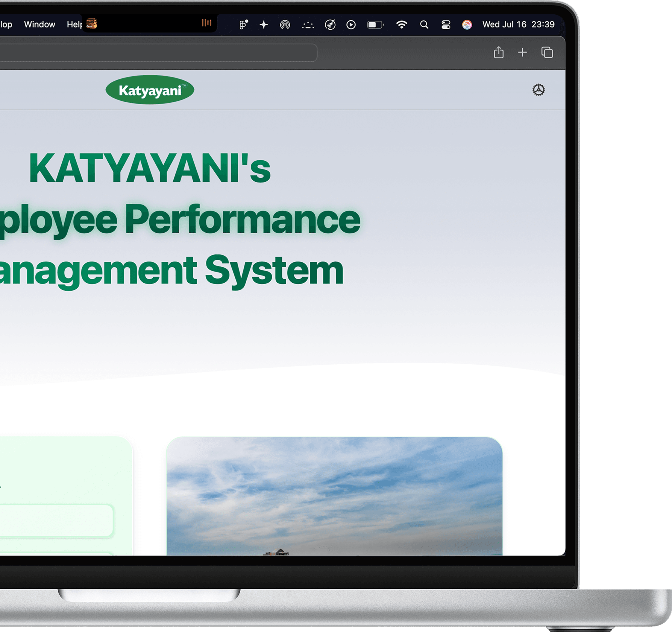672x632 pixels.
Task: Click the Katyayani green oval logo
Action: click(x=150, y=90)
